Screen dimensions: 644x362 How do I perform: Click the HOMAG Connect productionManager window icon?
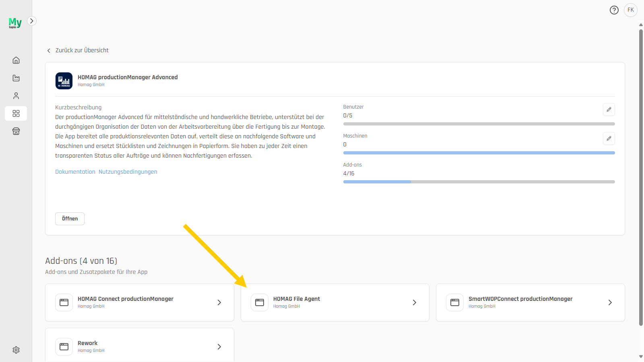coord(64,302)
